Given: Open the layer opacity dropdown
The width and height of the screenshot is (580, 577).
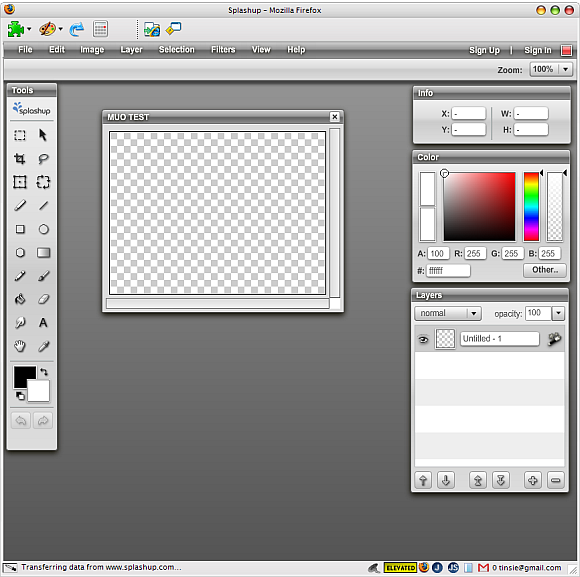Looking at the screenshot, I should point(559,313).
